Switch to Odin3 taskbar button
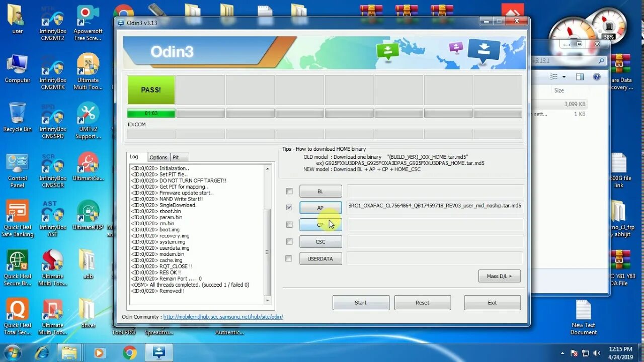644x362 pixels. (x=158, y=353)
